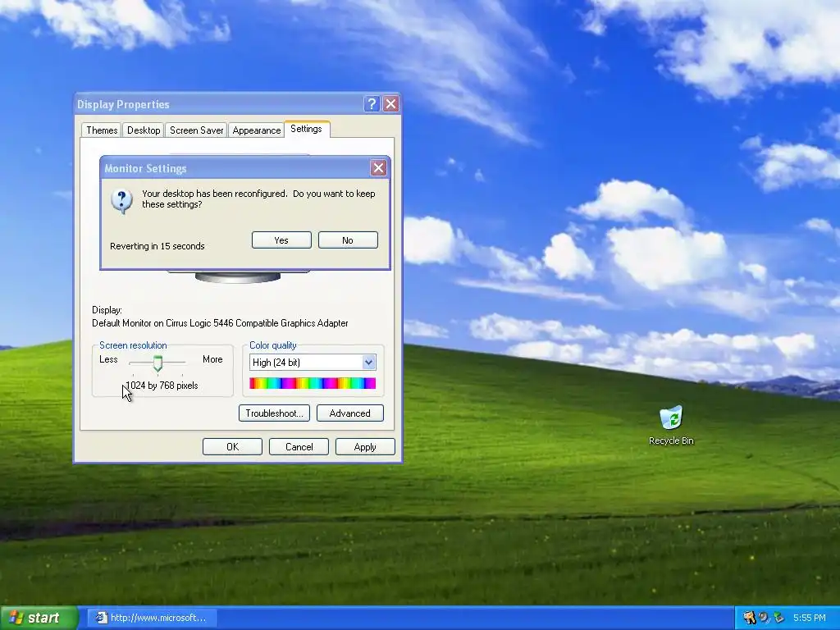Click Cancel in Display Properties
The height and width of the screenshot is (630, 840).
(299, 447)
